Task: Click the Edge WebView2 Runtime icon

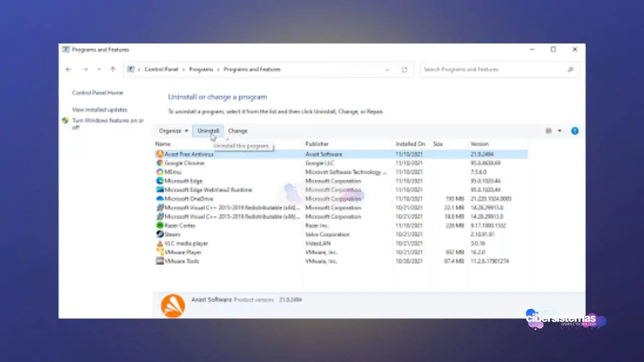Action: [160, 190]
